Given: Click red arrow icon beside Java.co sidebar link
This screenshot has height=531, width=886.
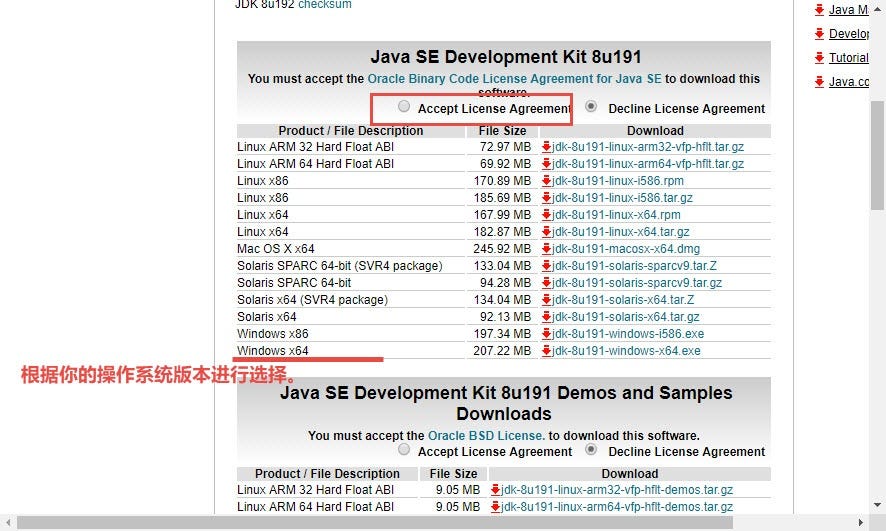Looking at the screenshot, I should [819, 82].
